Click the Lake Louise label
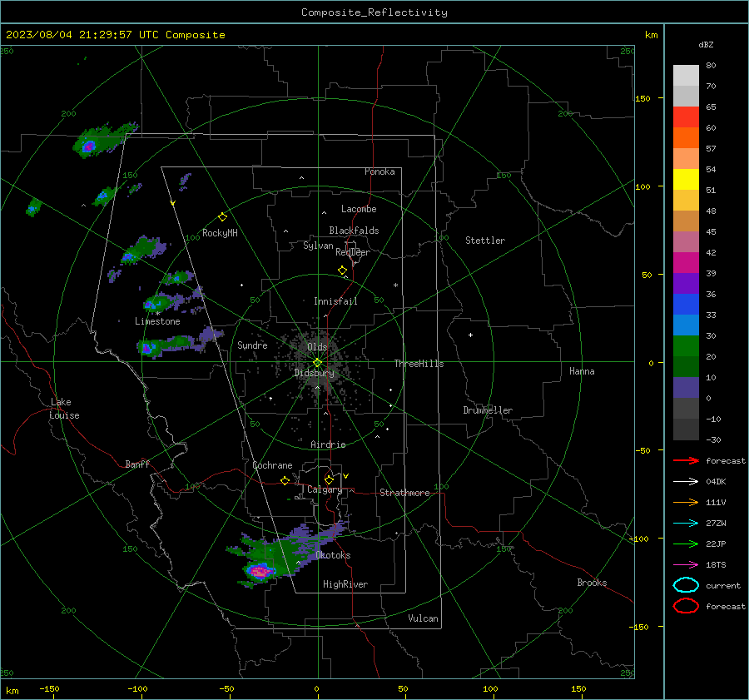The width and height of the screenshot is (749, 700). coord(64,409)
